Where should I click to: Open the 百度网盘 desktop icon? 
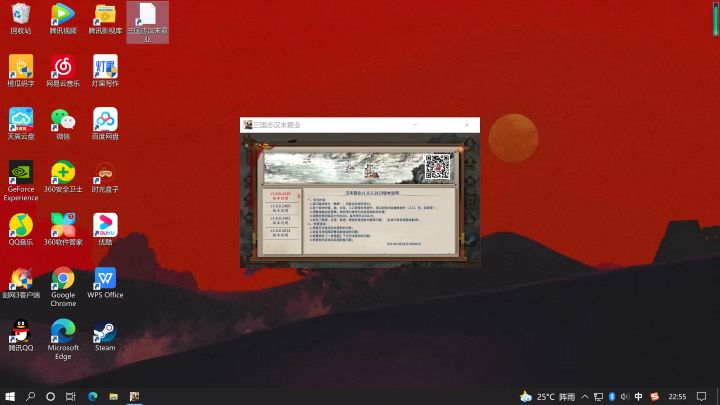click(105, 124)
